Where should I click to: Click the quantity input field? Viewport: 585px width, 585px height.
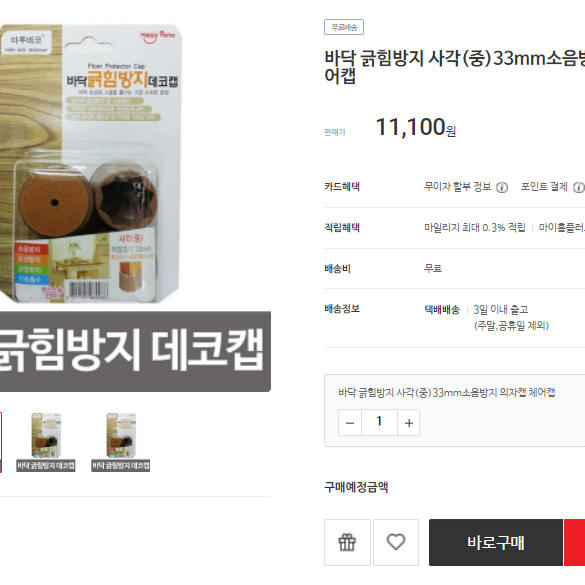pos(379,422)
